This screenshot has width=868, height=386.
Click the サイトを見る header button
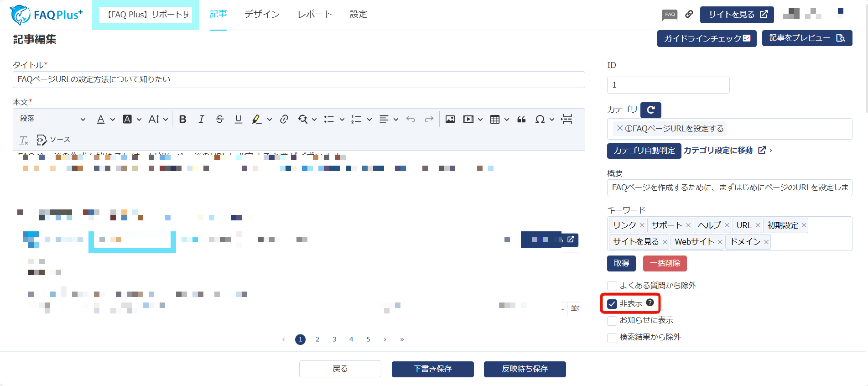click(x=737, y=15)
